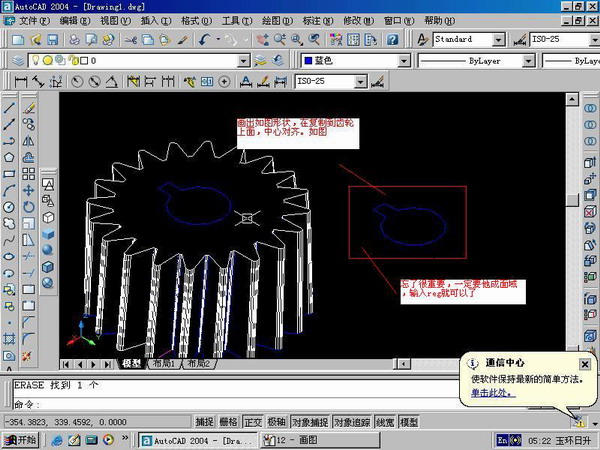This screenshot has width=600, height=450.
Task: Switch to the 布局1 layout tab
Action: coord(164,363)
